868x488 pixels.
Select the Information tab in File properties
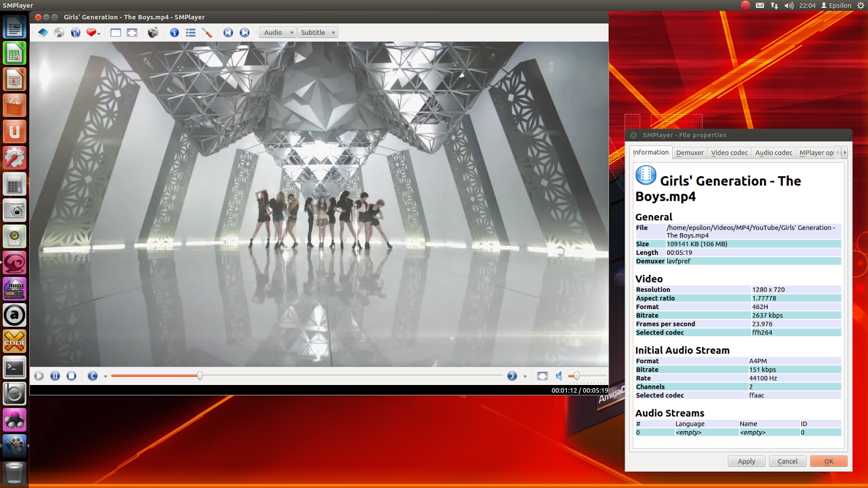pos(650,152)
